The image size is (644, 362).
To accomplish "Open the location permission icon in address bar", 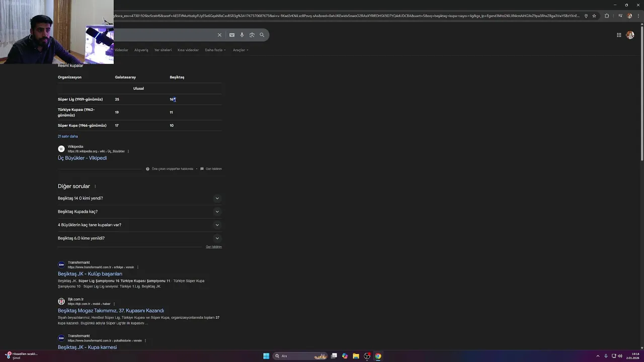I will (586, 16).
